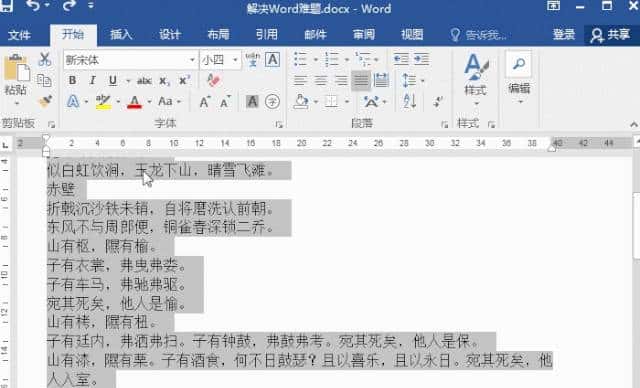
Task: Click Redo in Quick Access Toolbar
Action: point(69,6)
